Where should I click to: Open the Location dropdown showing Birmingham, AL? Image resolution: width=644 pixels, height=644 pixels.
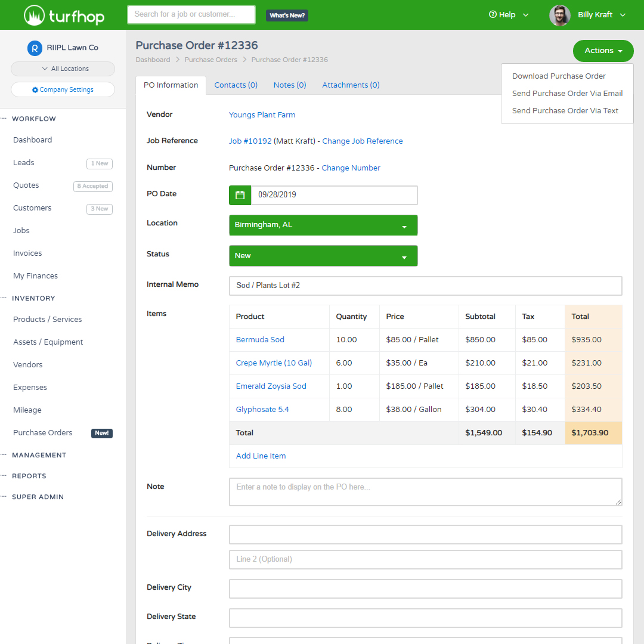pyautogui.click(x=323, y=225)
